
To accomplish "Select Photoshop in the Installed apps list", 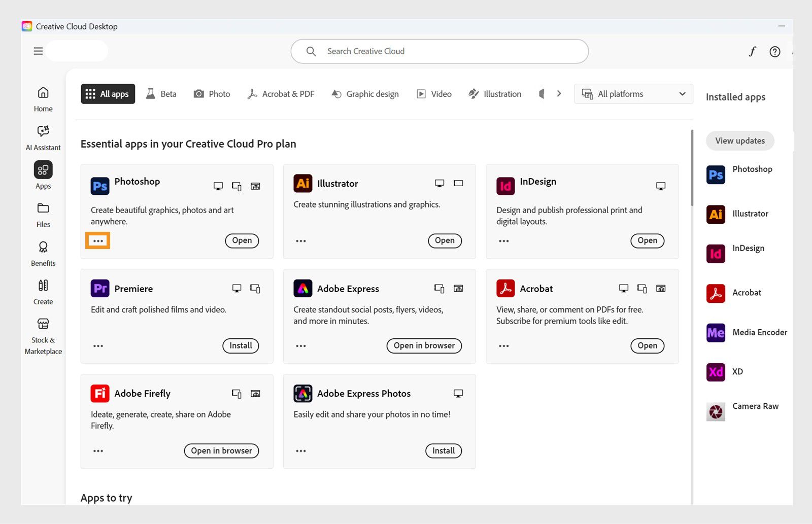I will [739, 174].
